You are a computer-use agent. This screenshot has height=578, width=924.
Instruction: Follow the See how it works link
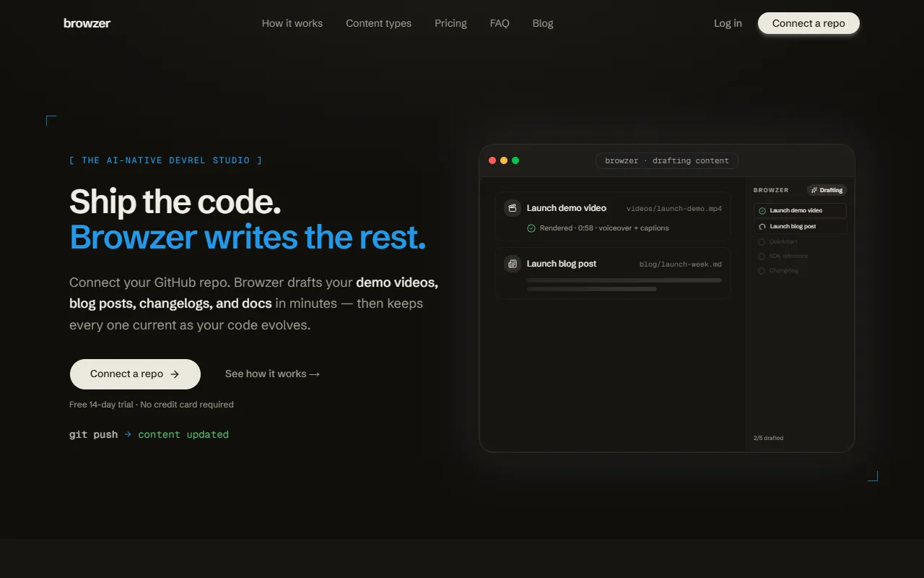tap(272, 374)
